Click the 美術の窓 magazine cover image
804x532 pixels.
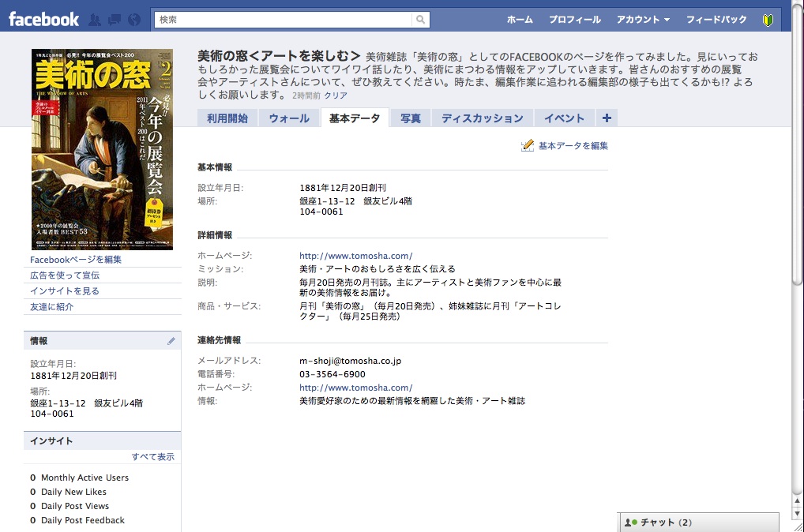[102, 149]
